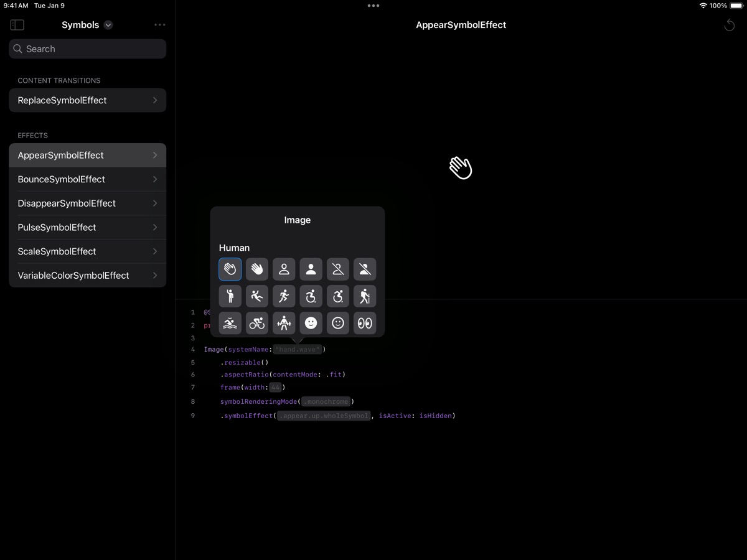
Task: Choose the outlined person symbol
Action: (x=284, y=269)
